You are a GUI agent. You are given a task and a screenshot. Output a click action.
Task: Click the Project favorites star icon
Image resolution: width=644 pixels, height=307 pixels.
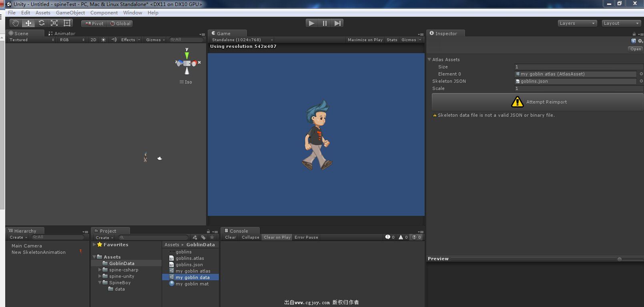point(212,237)
